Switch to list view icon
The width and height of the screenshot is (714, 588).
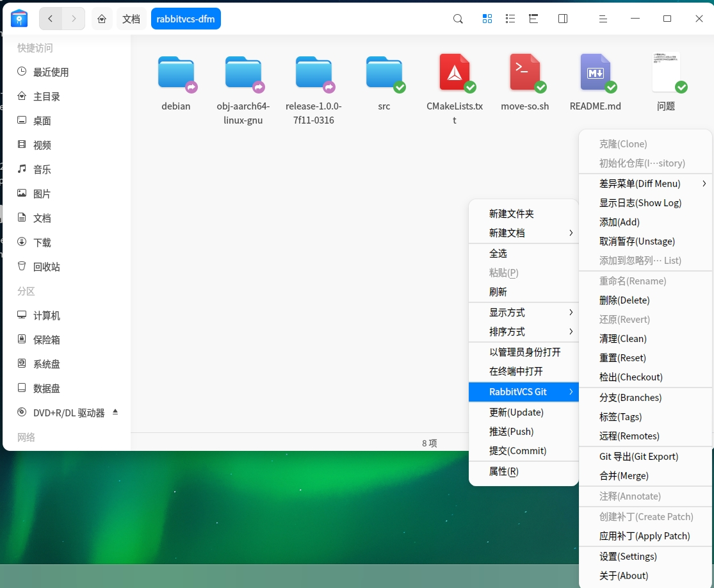[x=510, y=19]
